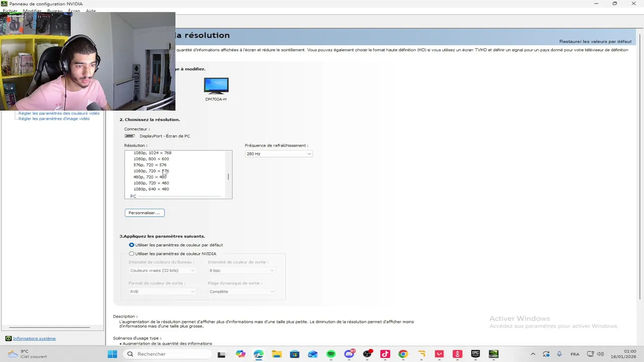This screenshot has height=362, width=644.
Task: Open Windows Start menu
Action: 112,354
